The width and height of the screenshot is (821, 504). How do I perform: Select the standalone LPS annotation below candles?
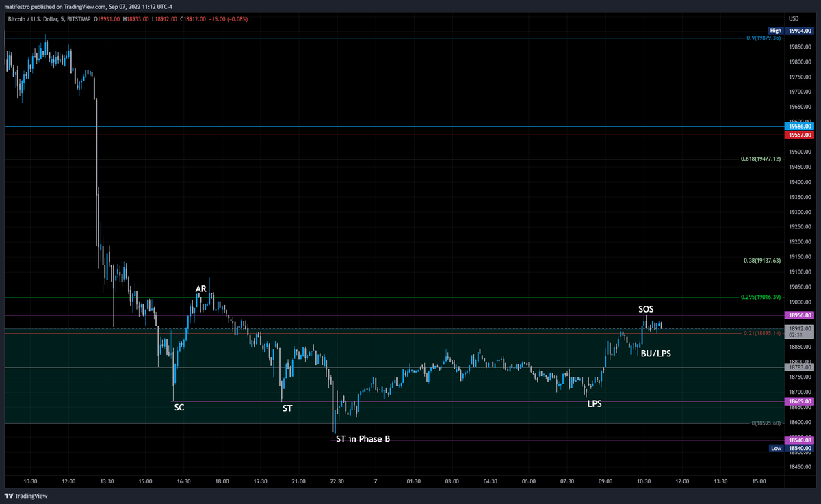[595, 404]
